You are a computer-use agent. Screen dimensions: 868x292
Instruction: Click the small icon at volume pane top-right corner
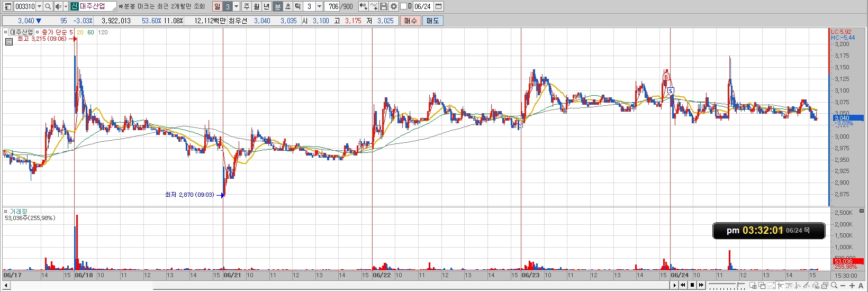pyautogui.click(x=861, y=211)
